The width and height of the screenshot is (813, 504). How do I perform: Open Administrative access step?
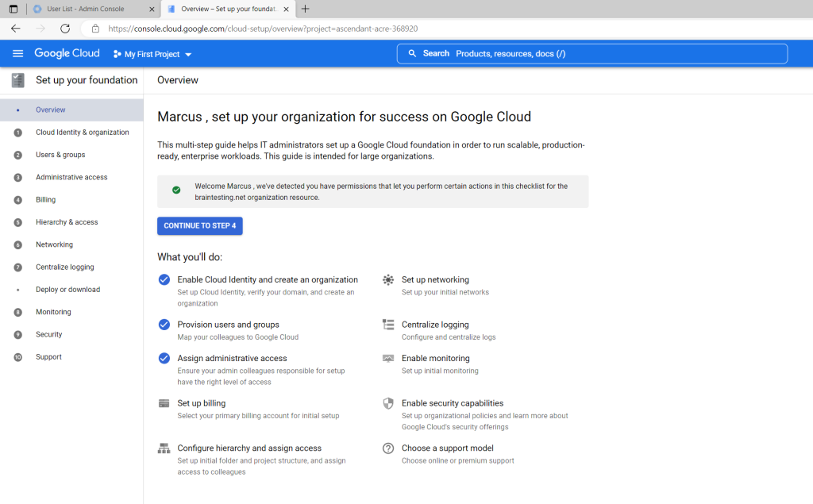pos(71,177)
